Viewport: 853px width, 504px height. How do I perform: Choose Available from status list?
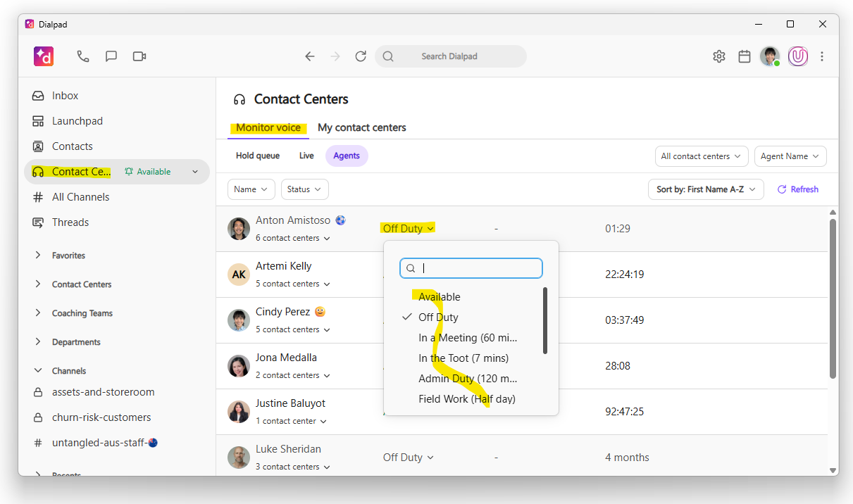pyautogui.click(x=440, y=297)
